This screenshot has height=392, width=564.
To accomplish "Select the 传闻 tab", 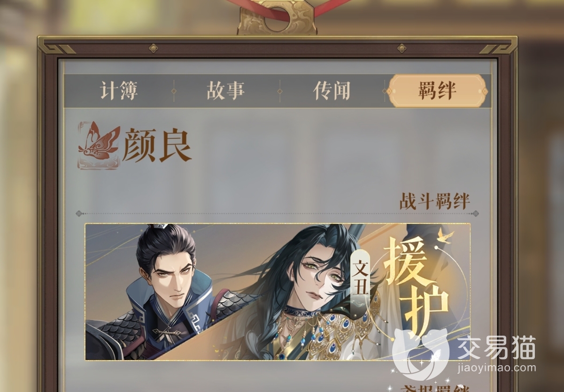I will pos(332,91).
